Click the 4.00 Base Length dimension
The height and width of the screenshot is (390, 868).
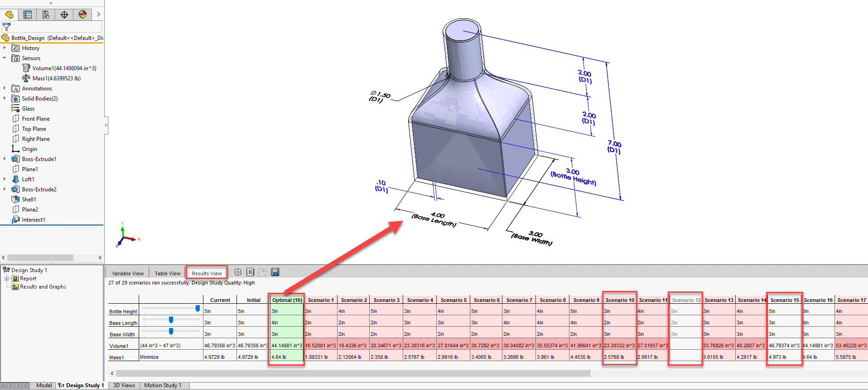coord(438,215)
